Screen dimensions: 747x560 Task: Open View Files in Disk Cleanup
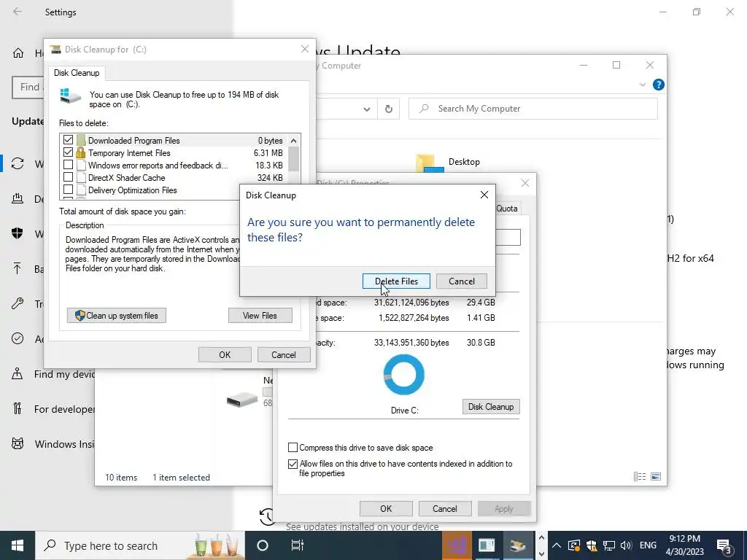(x=260, y=315)
